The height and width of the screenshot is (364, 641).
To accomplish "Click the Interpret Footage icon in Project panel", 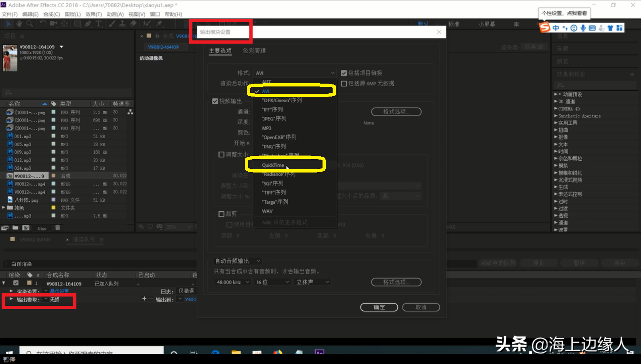I will [5, 228].
